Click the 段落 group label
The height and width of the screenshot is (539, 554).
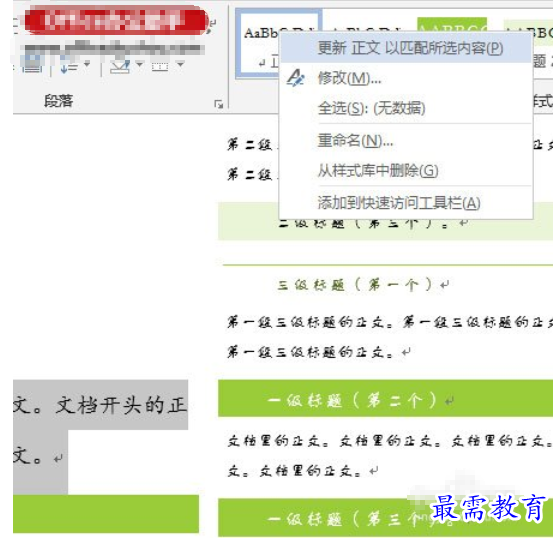[58, 101]
